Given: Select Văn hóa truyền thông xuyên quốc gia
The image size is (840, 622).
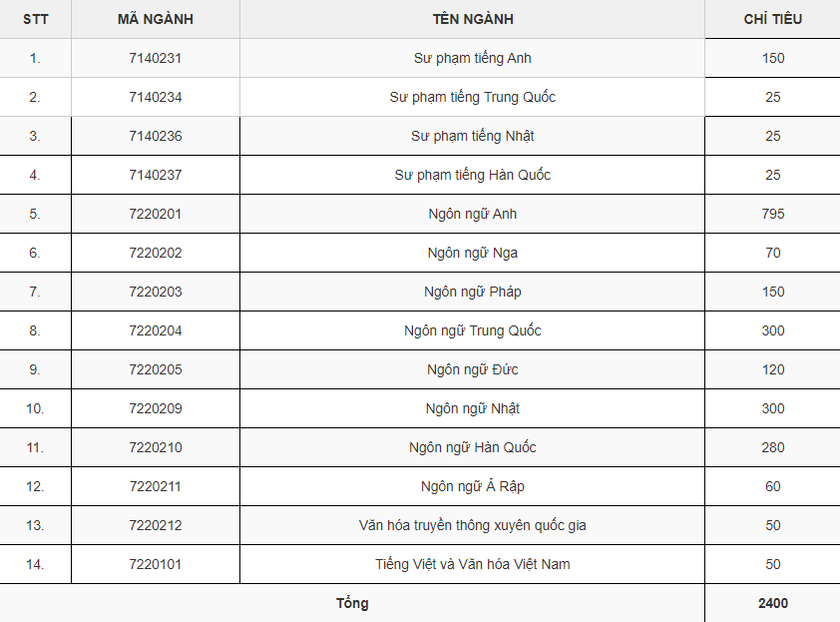Looking at the screenshot, I should click(473, 525).
